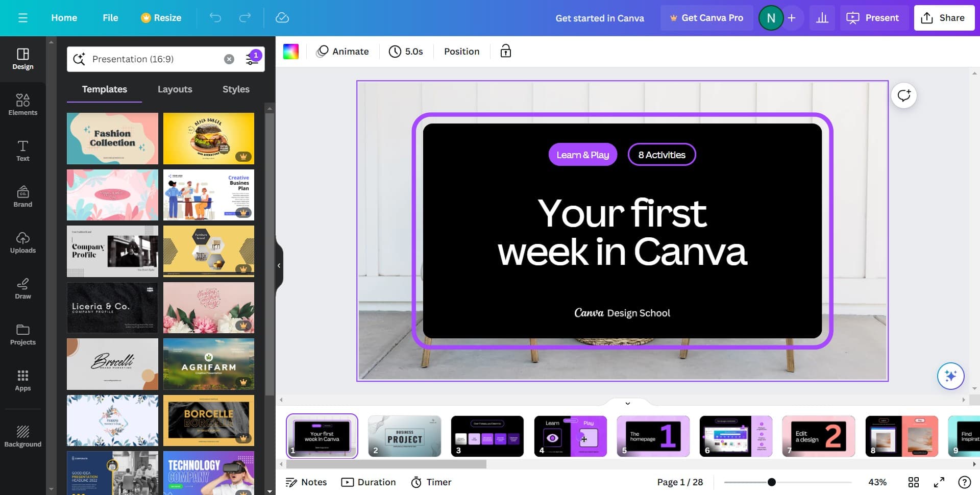The image size is (980, 495).
Task: Open the Elements panel in sidebar
Action: (x=22, y=105)
